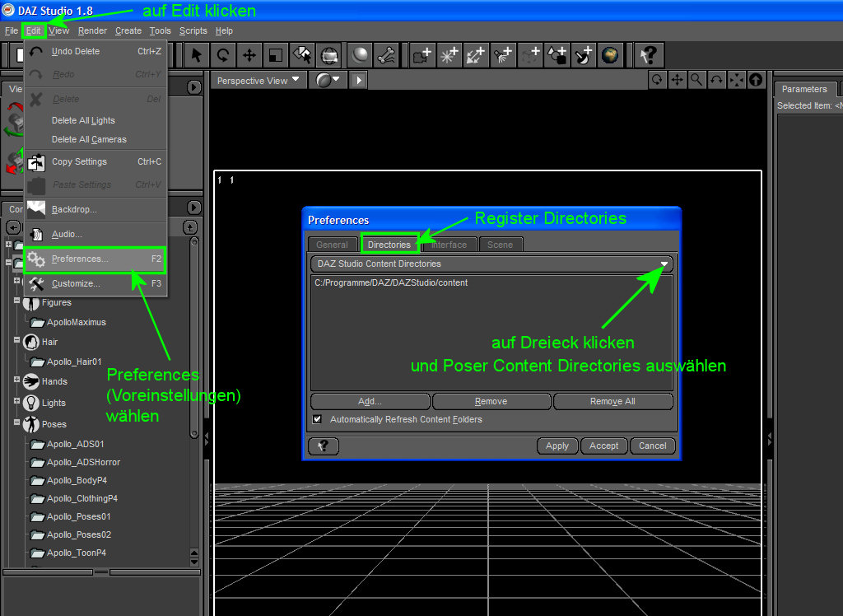Image resolution: width=843 pixels, height=616 pixels.
Task: Create new spotlight using flashlight icon
Action: (503, 55)
